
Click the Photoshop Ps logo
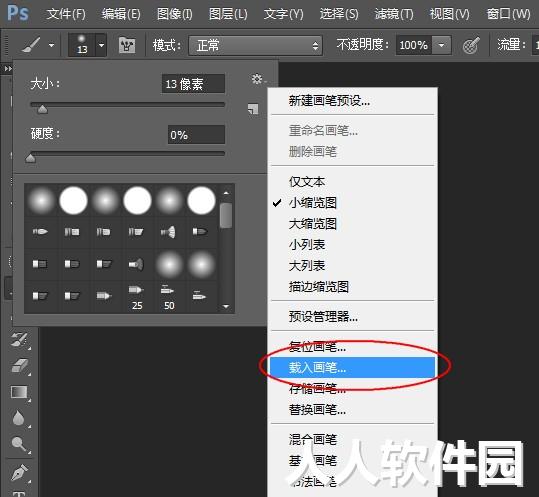[18, 13]
